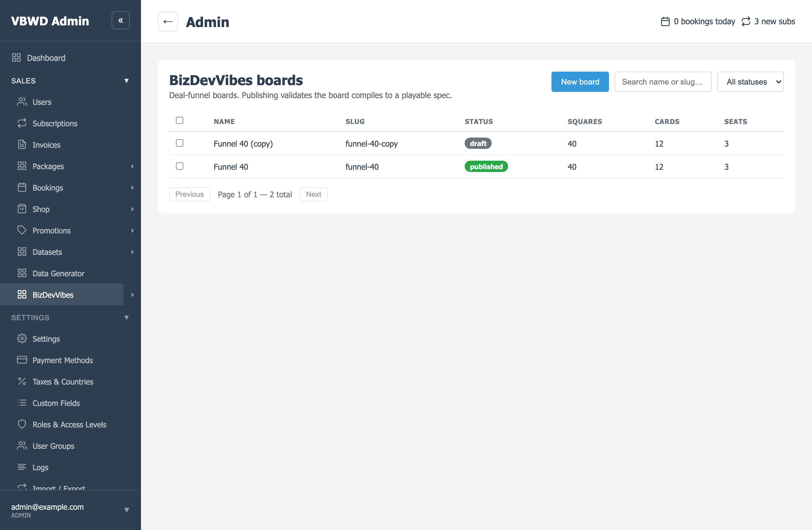The width and height of the screenshot is (812, 530).
Task: Expand the Shop submenu arrow
Action: click(133, 209)
